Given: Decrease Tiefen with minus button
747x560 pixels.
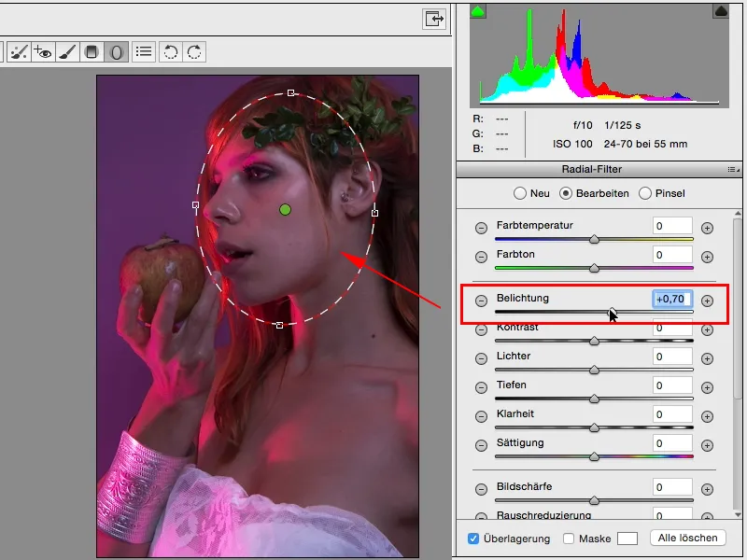Looking at the screenshot, I should click(x=481, y=387).
